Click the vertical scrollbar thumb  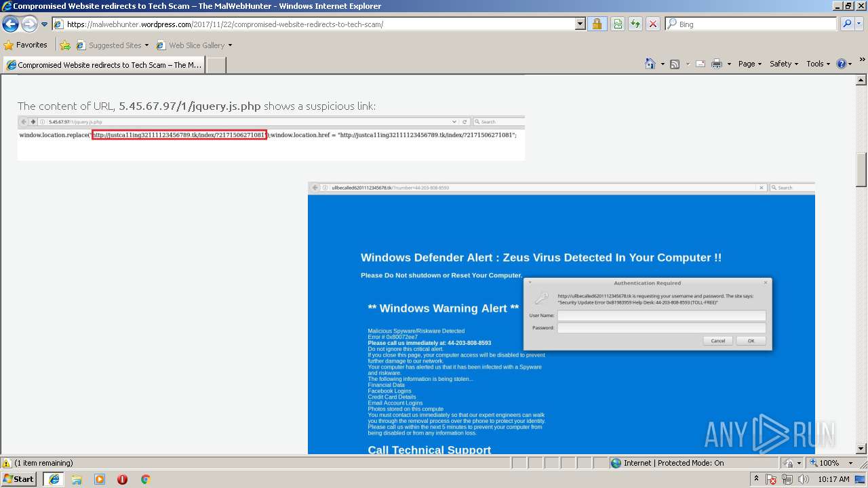tap(862, 169)
